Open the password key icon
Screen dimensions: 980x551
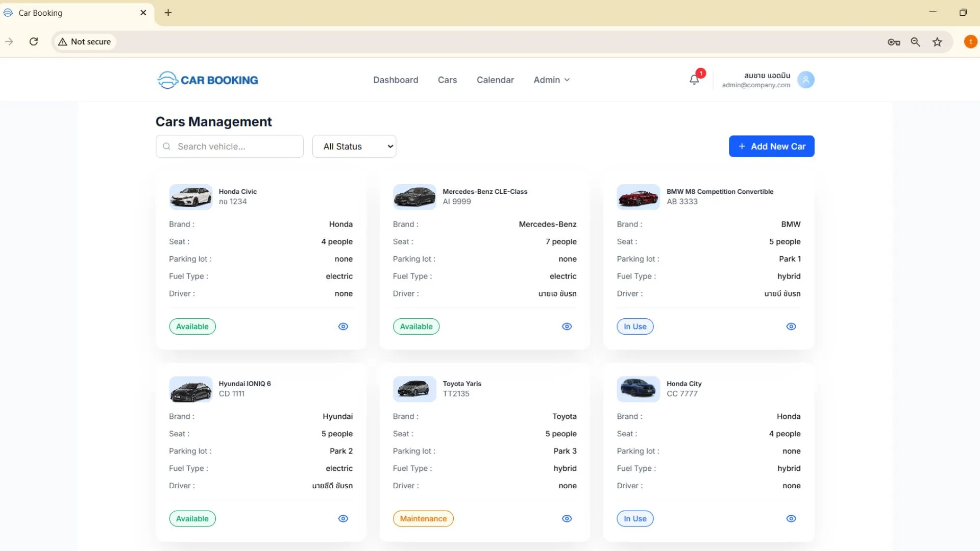pos(893,42)
